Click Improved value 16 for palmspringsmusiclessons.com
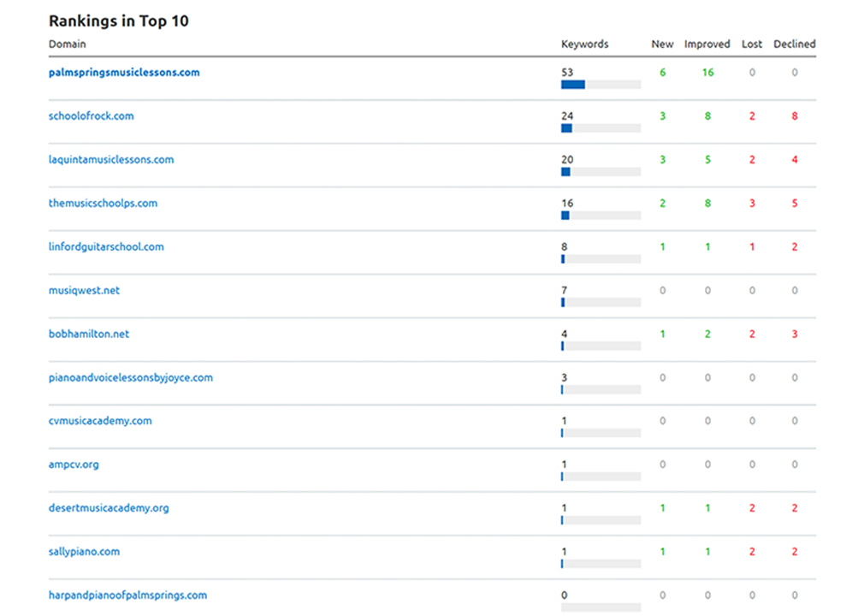Viewport: 864px width, 616px height. [x=707, y=72]
